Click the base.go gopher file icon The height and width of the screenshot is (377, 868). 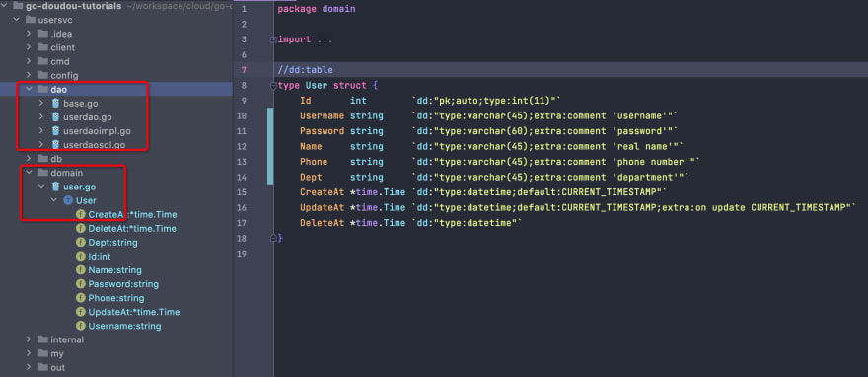55,103
